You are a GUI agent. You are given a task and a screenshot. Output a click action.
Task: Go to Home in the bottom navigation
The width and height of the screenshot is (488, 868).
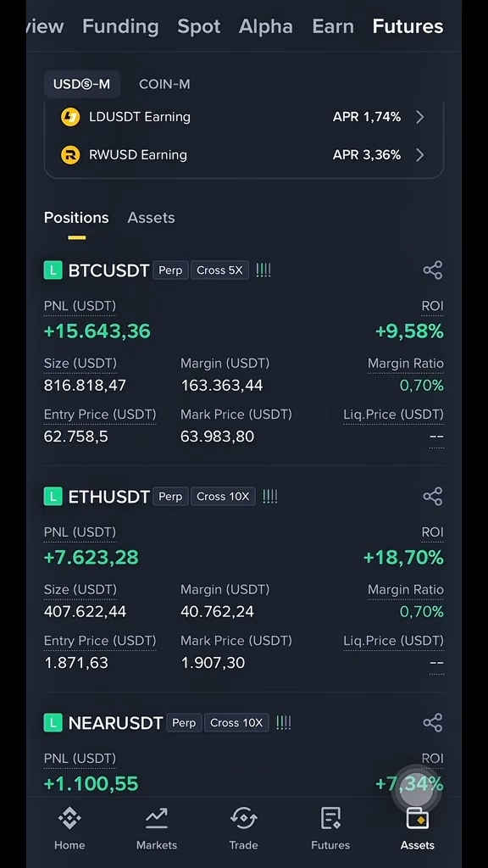pyautogui.click(x=69, y=828)
